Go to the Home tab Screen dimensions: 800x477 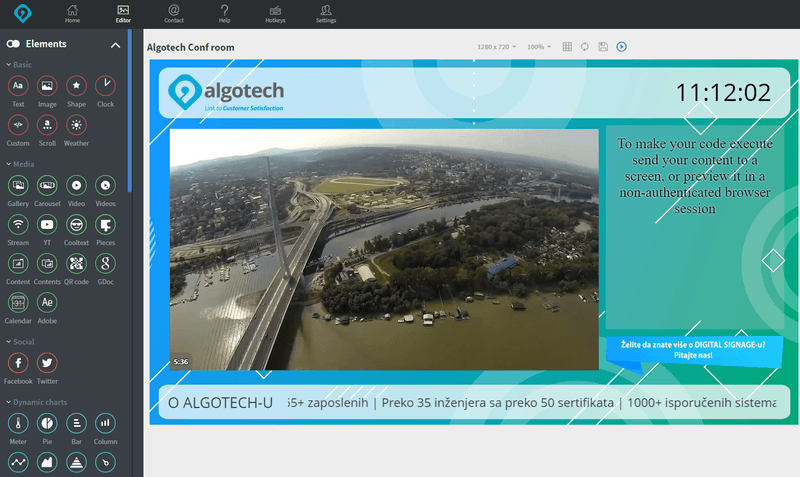(72, 13)
